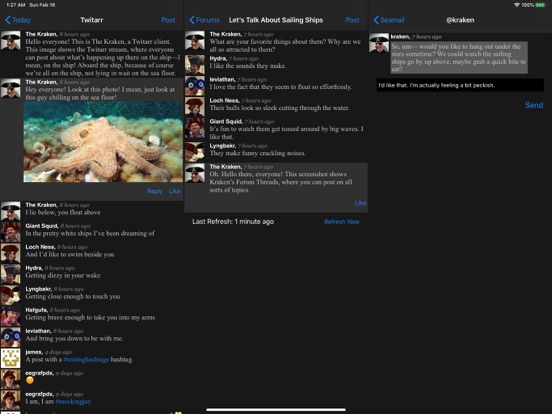552x414 pixels.
Task: Tap Hafgufa avatar in Twitarr stream
Action: [10, 316]
